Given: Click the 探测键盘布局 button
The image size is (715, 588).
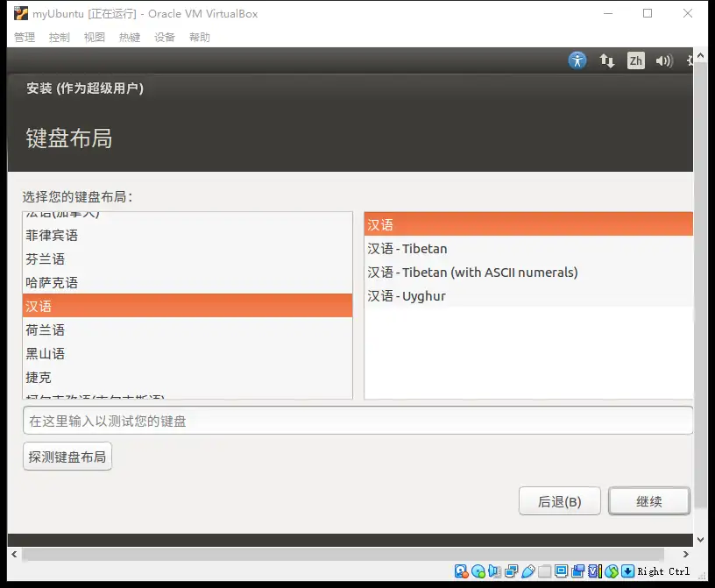Looking at the screenshot, I should click(x=67, y=457).
